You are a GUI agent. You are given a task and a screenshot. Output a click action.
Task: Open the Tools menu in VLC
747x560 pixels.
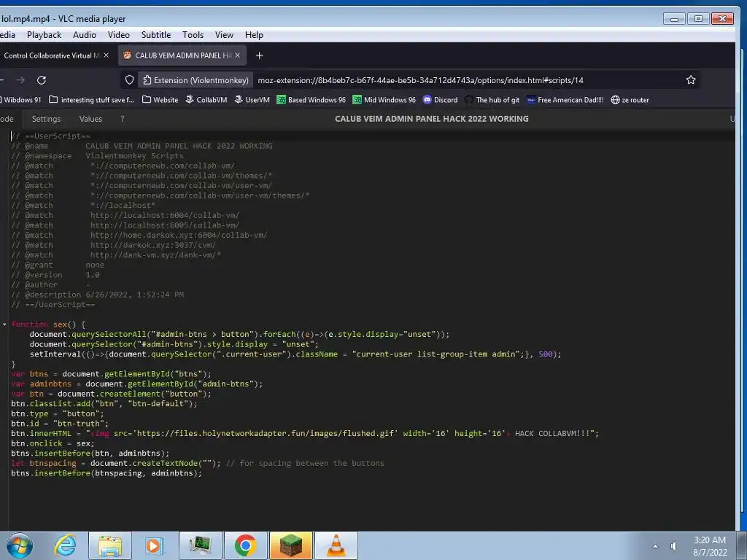[x=193, y=35]
